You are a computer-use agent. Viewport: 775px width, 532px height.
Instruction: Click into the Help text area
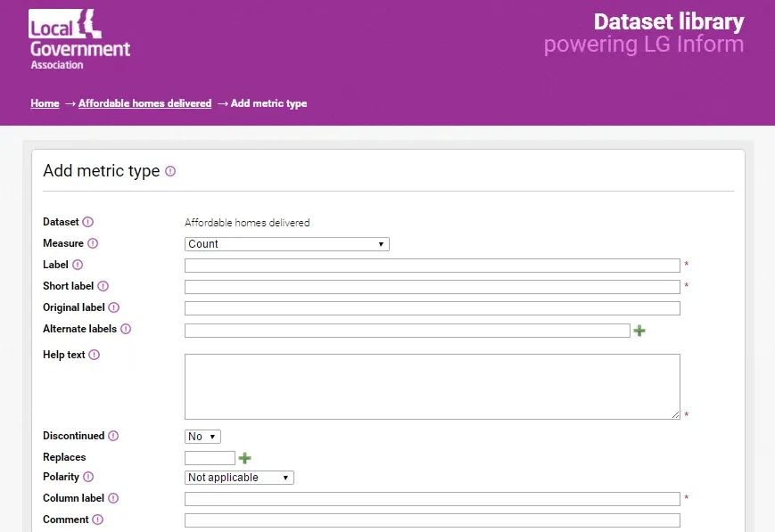coord(432,386)
